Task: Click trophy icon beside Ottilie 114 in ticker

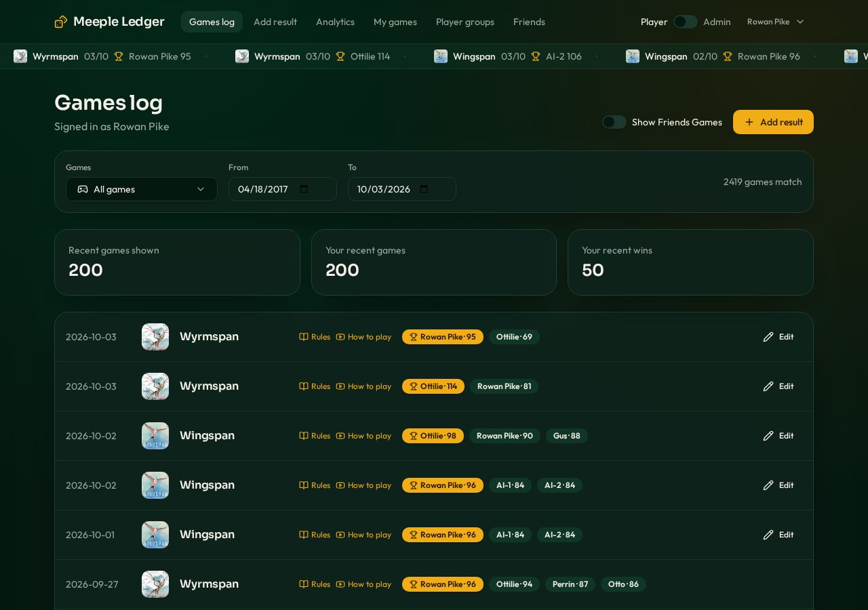Action: [340, 56]
